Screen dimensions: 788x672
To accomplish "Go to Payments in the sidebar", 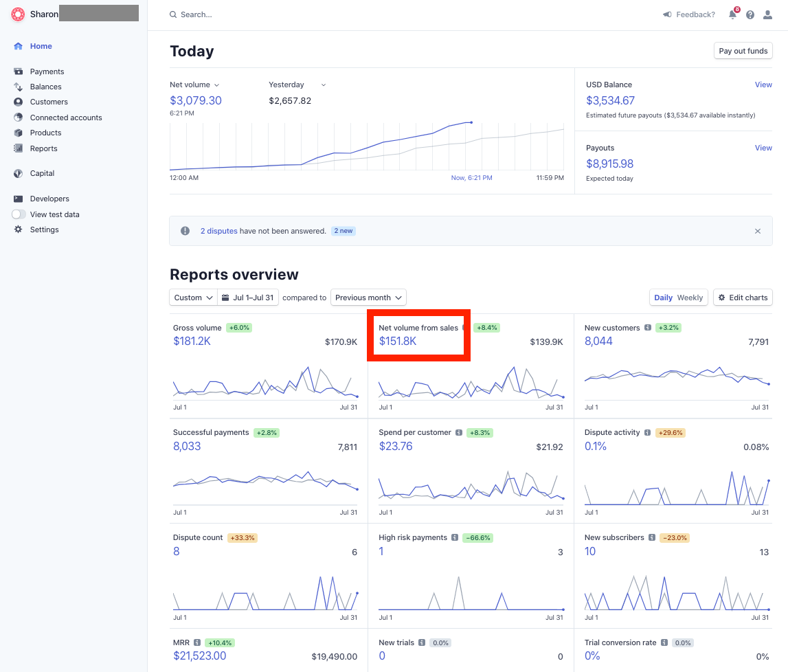I will pyautogui.click(x=47, y=71).
